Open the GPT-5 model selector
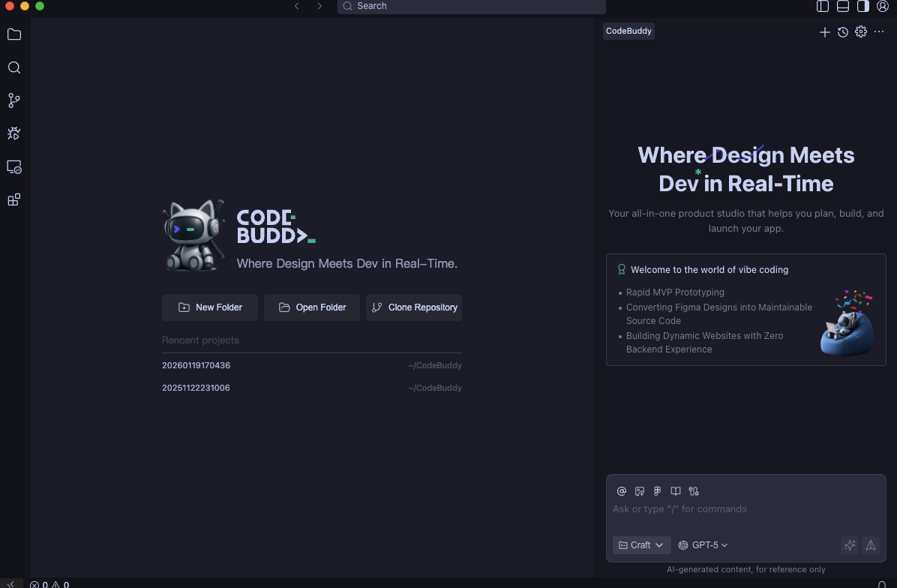The image size is (897, 588). coord(702,545)
